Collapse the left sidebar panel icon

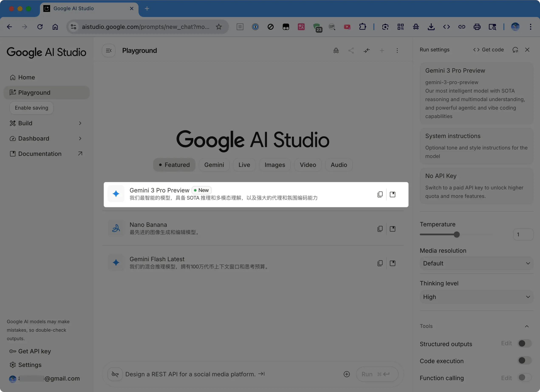109,51
